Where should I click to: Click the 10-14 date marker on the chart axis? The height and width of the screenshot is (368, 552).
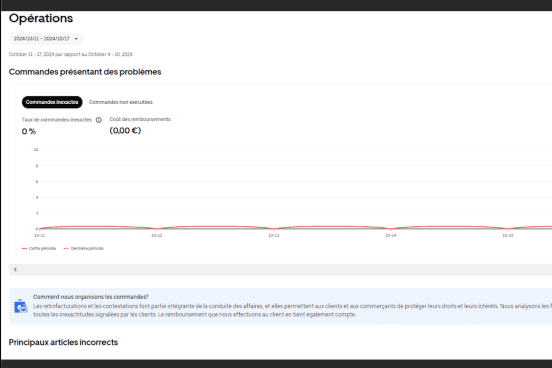(x=390, y=235)
